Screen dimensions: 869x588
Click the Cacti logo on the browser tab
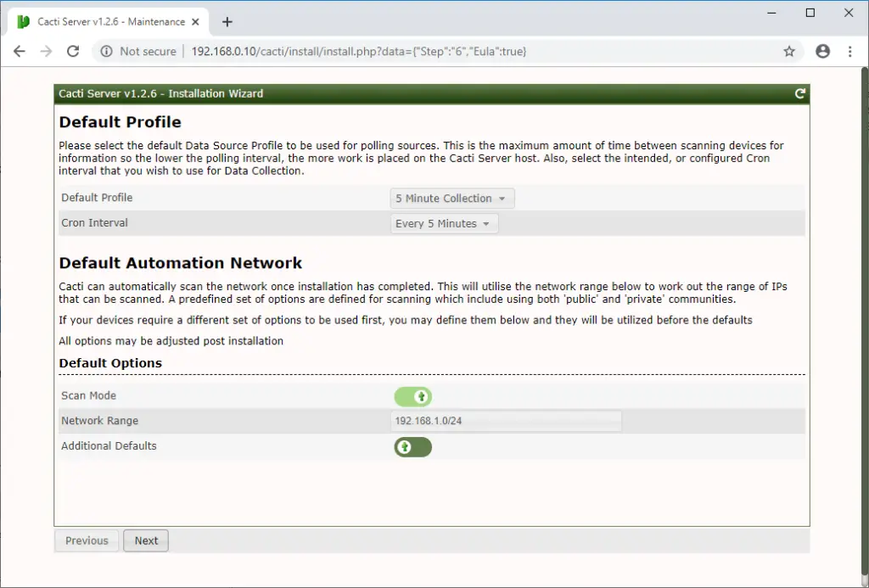coord(22,21)
